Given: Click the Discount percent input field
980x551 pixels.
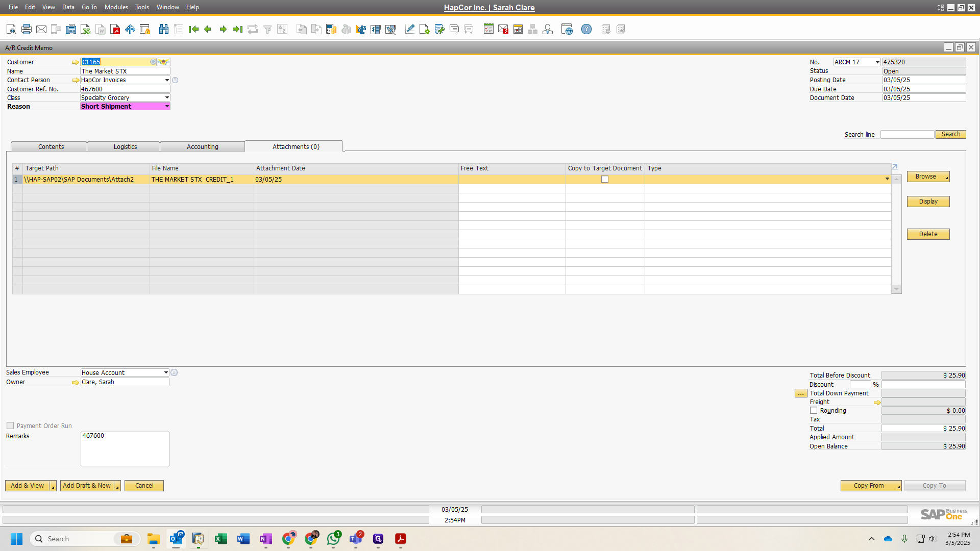Looking at the screenshot, I should 860,385.
